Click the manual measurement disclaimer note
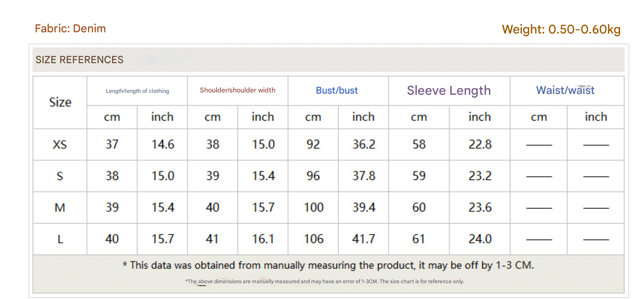 pos(328,265)
